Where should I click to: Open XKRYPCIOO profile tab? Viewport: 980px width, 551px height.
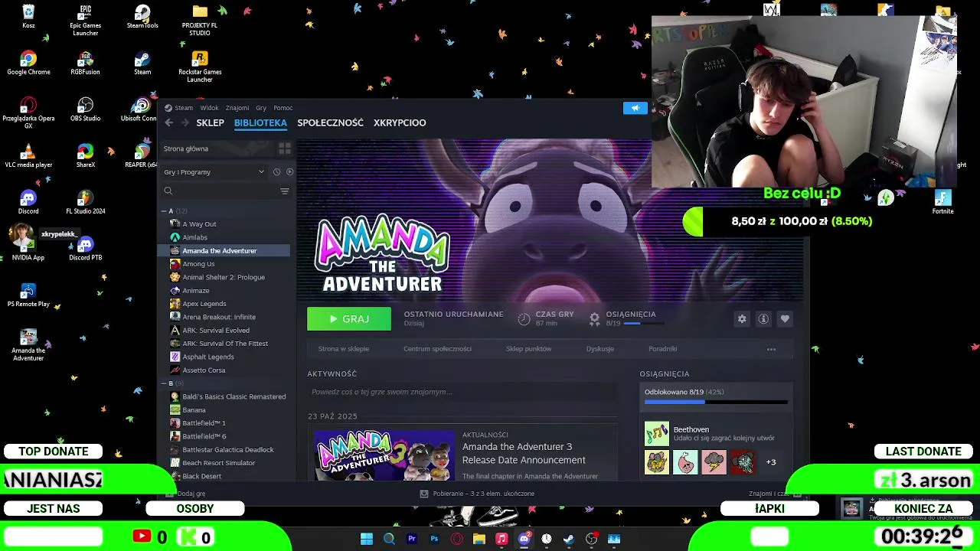(x=400, y=122)
